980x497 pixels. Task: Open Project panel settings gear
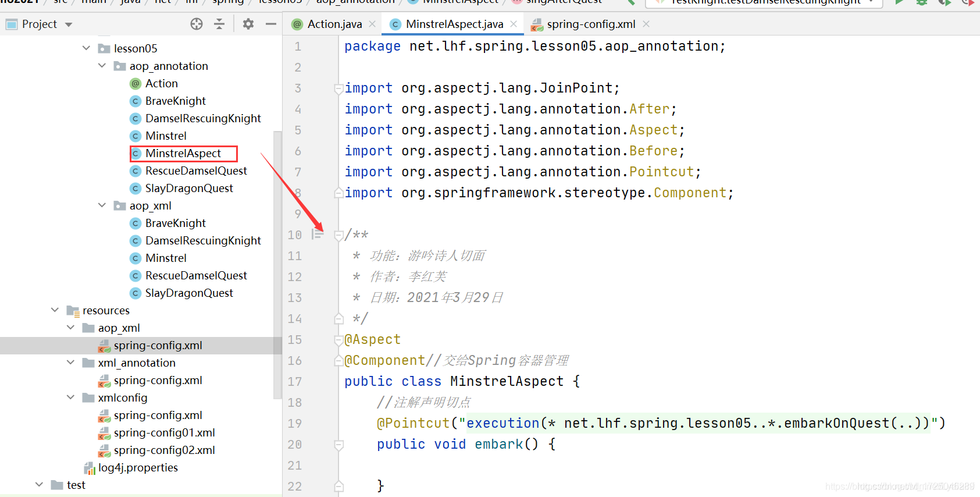[248, 24]
